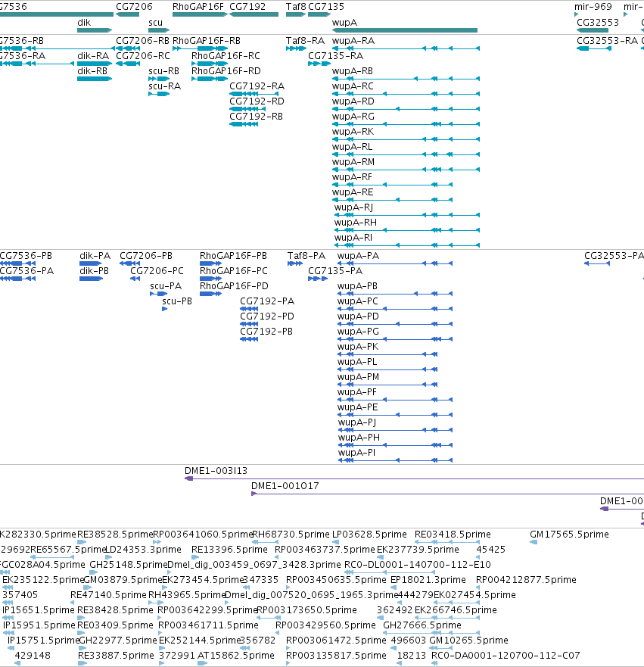Select transcript wupA-RL
This screenshot has width=644, height=667.
[x=406, y=154]
